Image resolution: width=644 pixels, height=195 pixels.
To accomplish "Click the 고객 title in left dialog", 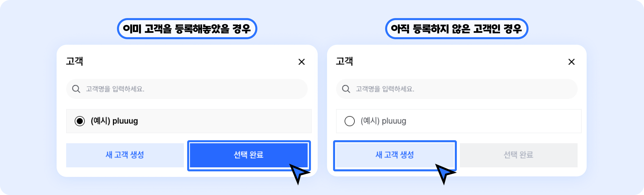I will (x=74, y=61).
